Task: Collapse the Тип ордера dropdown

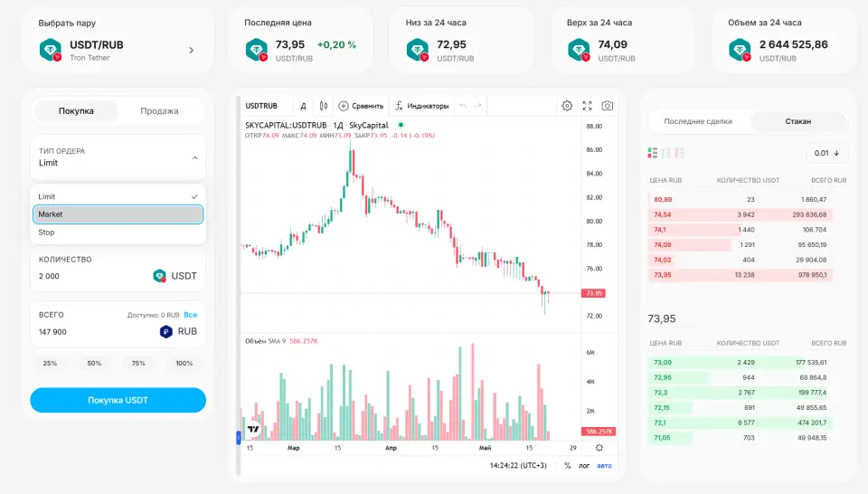Action: coord(195,157)
